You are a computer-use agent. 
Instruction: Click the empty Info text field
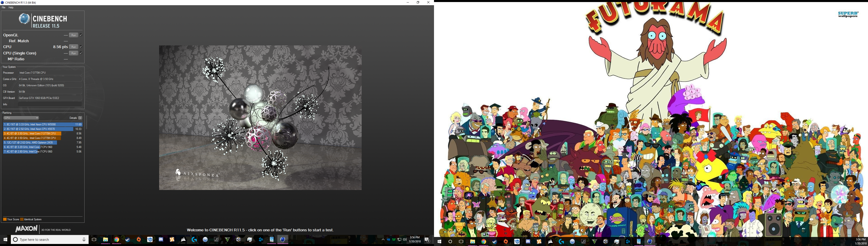(50, 104)
